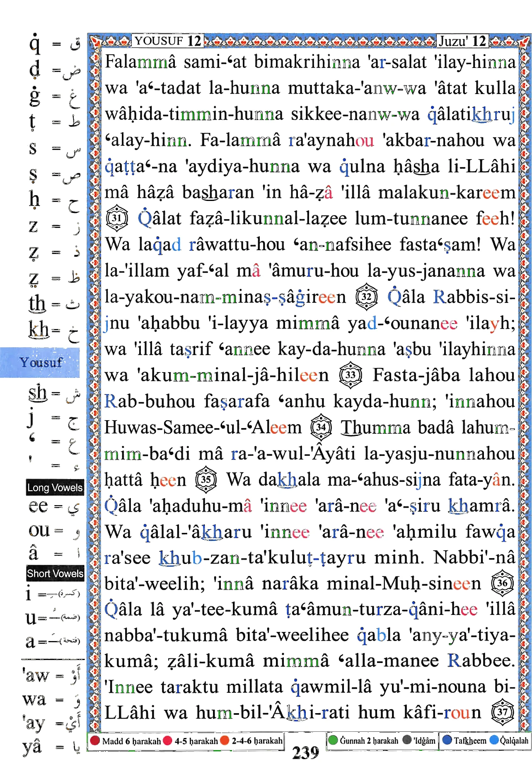The height and width of the screenshot is (784, 532).
Task: Click the verse 37 marker medallion
Action: (x=502, y=713)
